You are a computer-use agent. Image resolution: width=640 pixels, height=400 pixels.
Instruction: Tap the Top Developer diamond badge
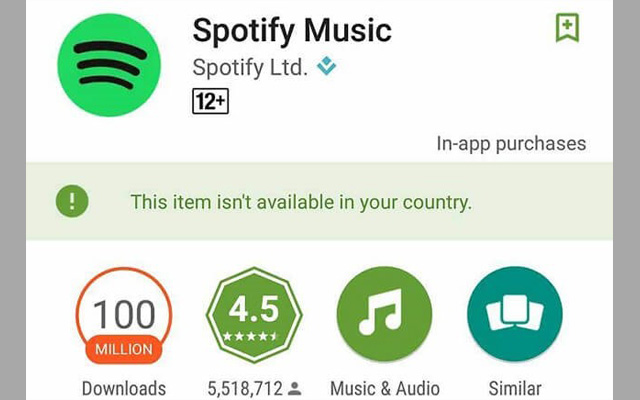[327, 66]
